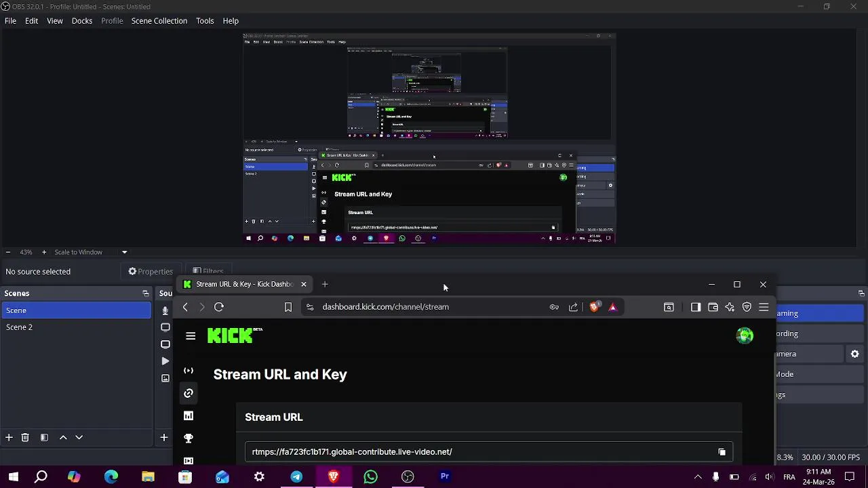This screenshot has height=488, width=868.
Task: Open the View menu in OBS
Action: click(55, 21)
